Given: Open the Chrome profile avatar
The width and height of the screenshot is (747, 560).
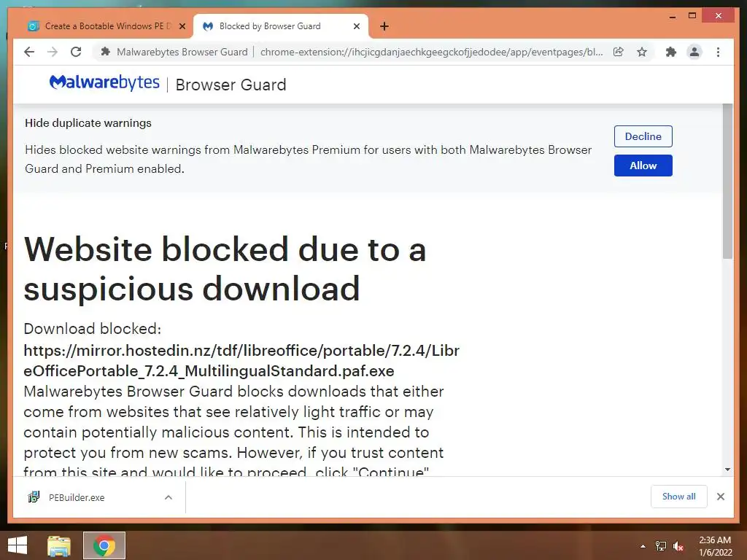Looking at the screenshot, I should [694, 52].
